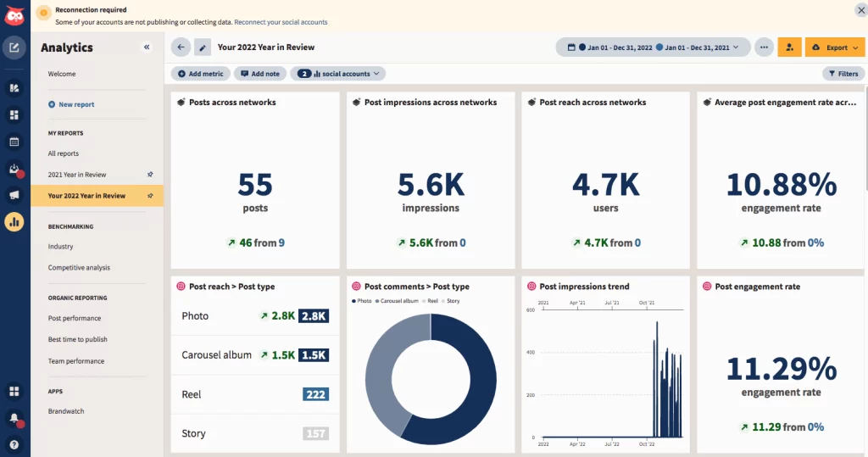Click the notifications bell icon

coord(14,418)
